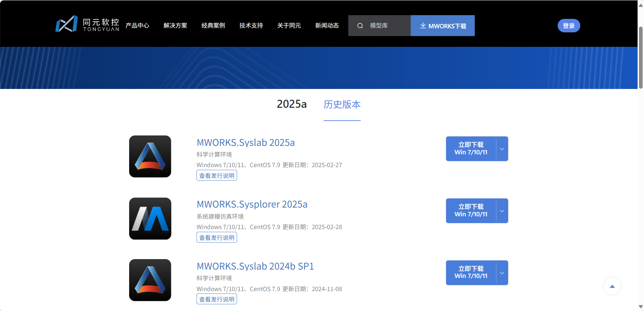The image size is (644, 311).
Task: Click the 系统建模仿真环境 description text
Action: coord(220,216)
